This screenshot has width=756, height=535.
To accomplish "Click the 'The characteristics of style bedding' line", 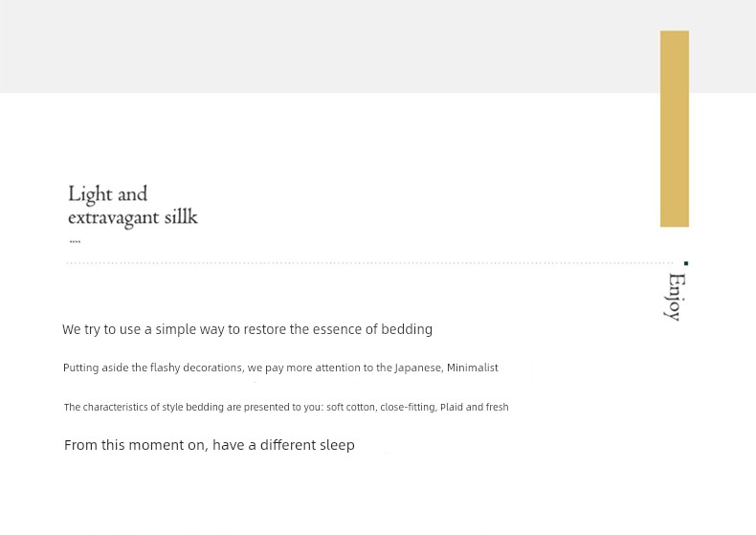I will (x=286, y=408).
